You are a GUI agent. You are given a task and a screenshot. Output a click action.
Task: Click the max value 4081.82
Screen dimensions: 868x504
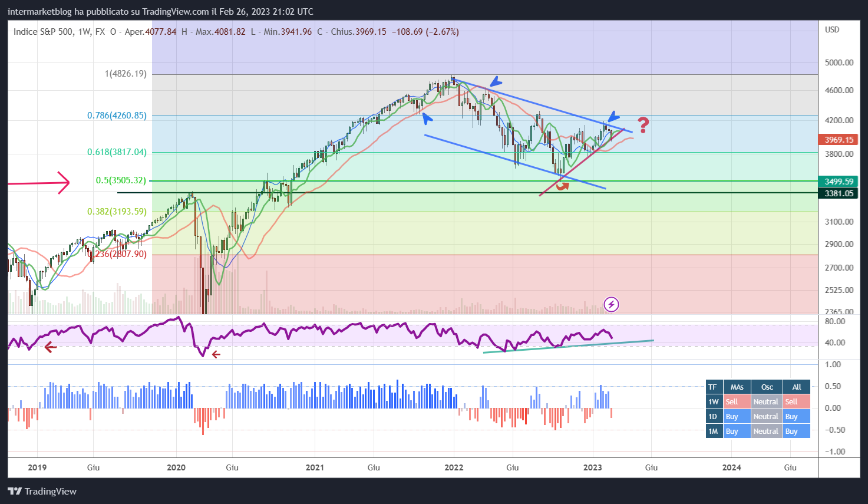(x=229, y=32)
